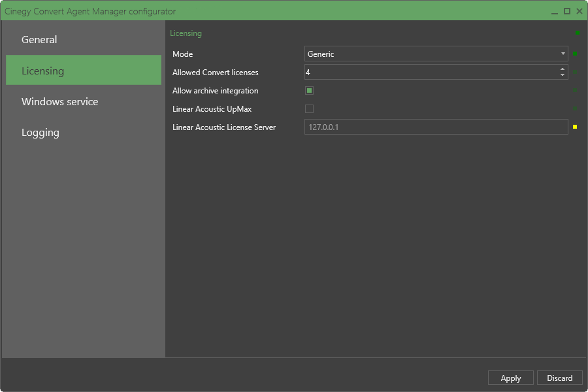Click the Linear Acoustic License Server field
The image size is (588, 392).
click(x=436, y=127)
